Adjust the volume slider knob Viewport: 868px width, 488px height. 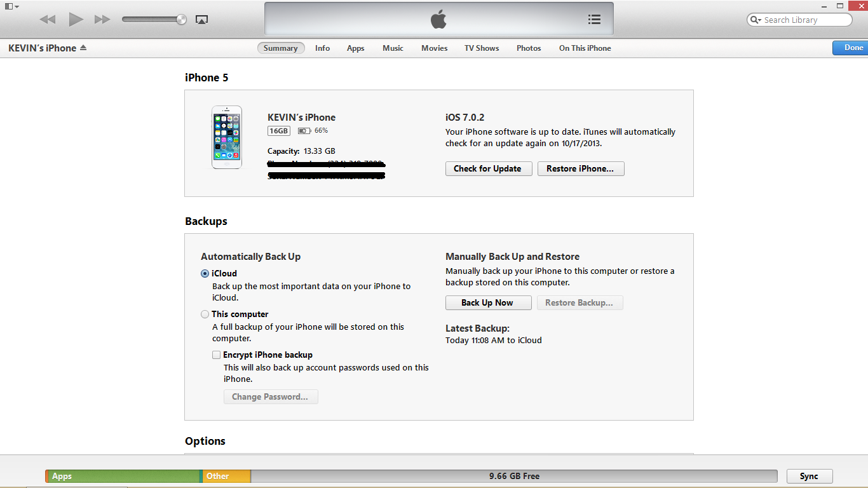[182, 20]
